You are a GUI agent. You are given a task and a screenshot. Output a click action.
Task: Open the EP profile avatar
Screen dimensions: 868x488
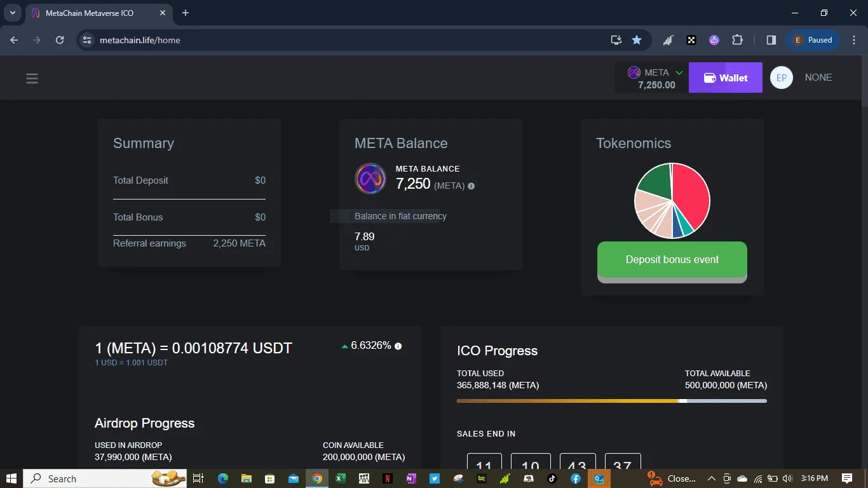(782, 78)
